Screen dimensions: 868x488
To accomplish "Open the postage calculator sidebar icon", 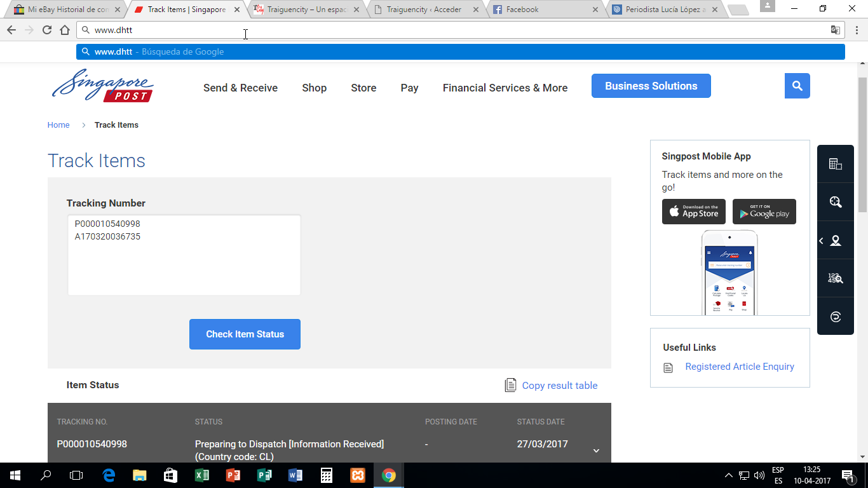I will 836,164.
